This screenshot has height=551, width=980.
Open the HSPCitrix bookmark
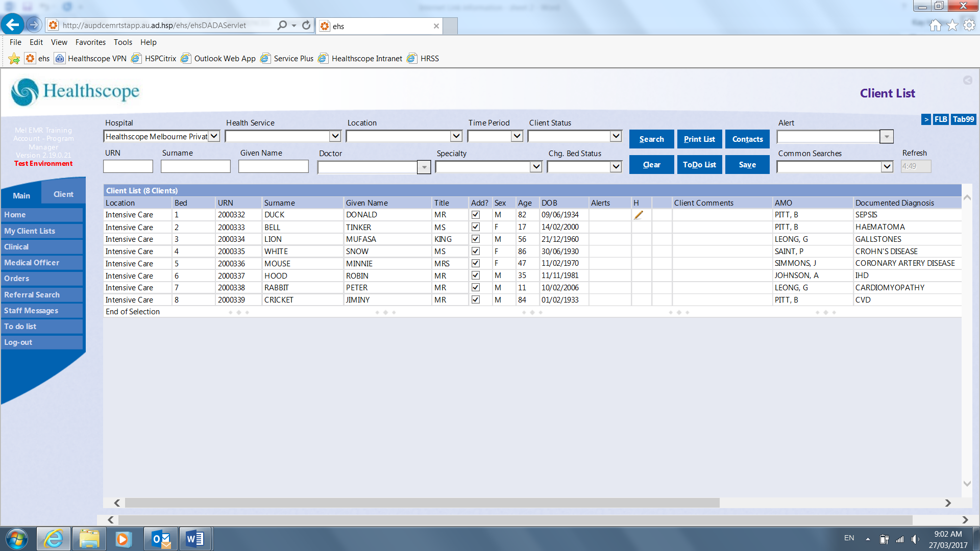pyautogui.click(x=154, y=59)
